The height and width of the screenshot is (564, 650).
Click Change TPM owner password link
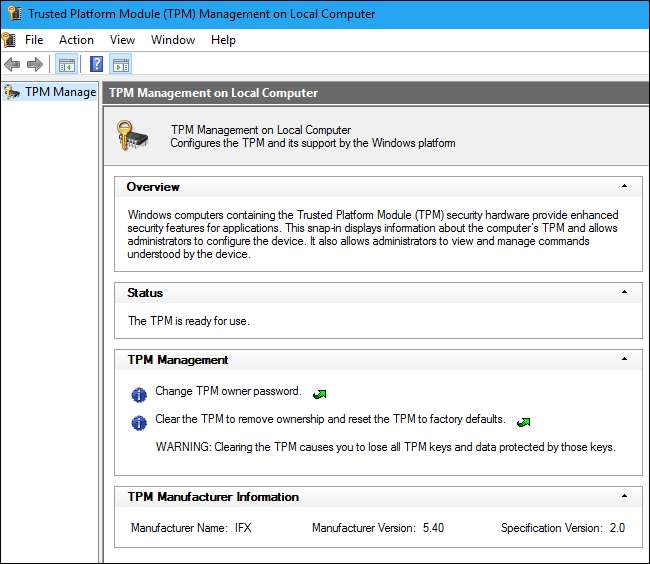[229, 391]
